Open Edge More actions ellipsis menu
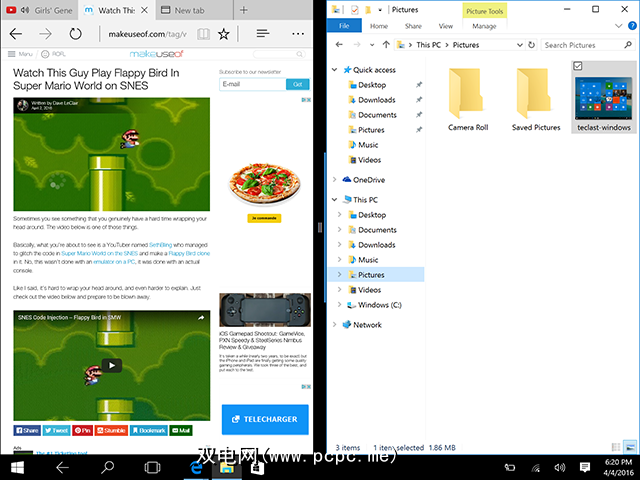The height and width of the screenshot is (480, 640). tap(298, 34)
